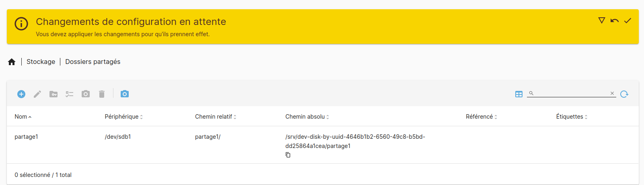Revert pending changes with undo arrow
The width and height of the screenshot is (644, 185).
[615, 21]
